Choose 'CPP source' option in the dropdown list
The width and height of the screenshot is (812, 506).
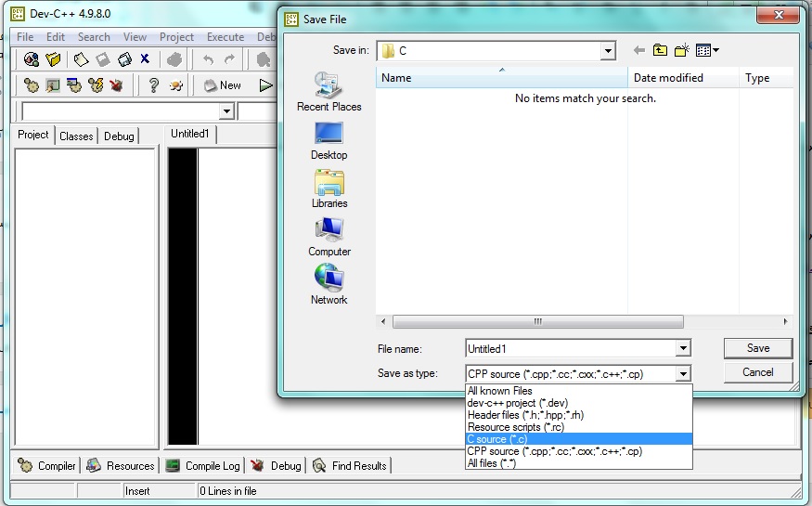pyautogui.click(x=579, y=451)
